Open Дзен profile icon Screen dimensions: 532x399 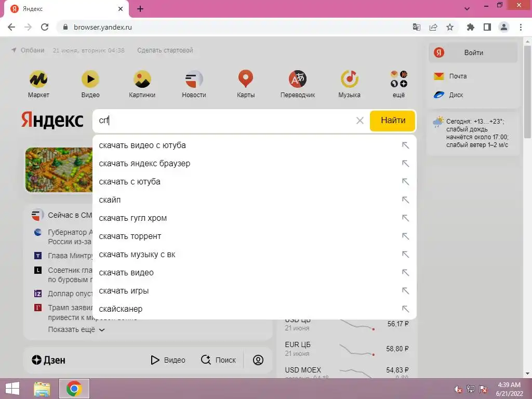[x=258, y=360]
